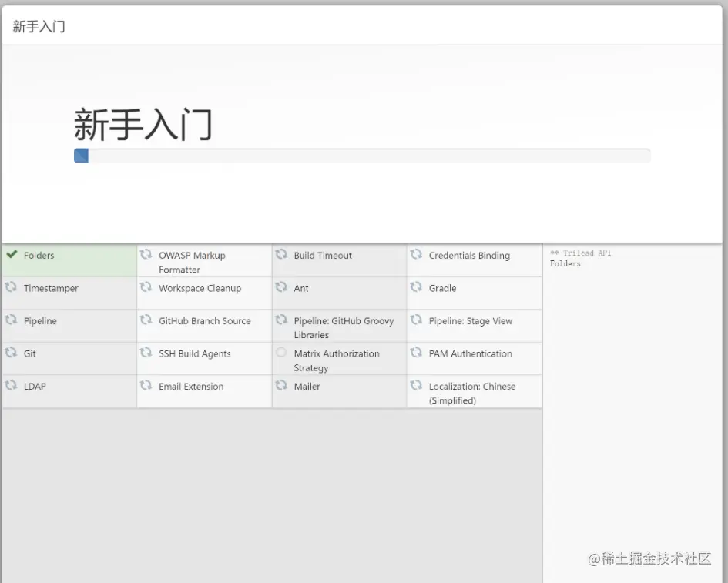Select the Mailer plugin label

pos(307,386)
